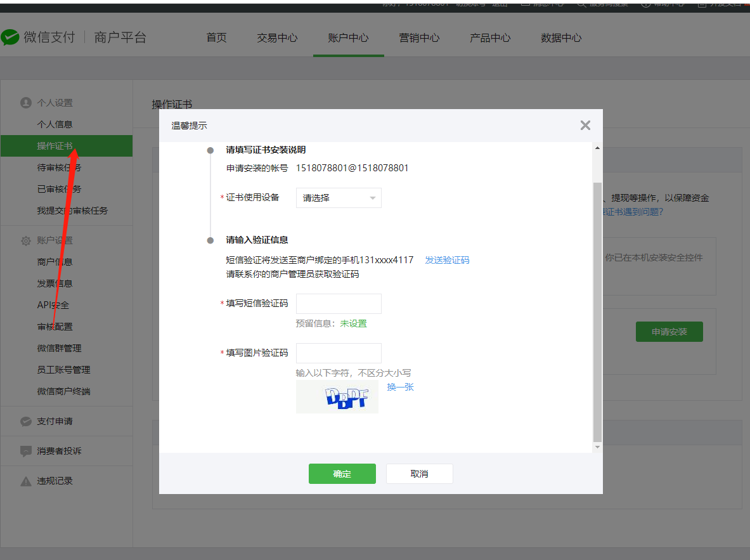Close the 温馨提示 dialog with X

click(x=585, y=126)
